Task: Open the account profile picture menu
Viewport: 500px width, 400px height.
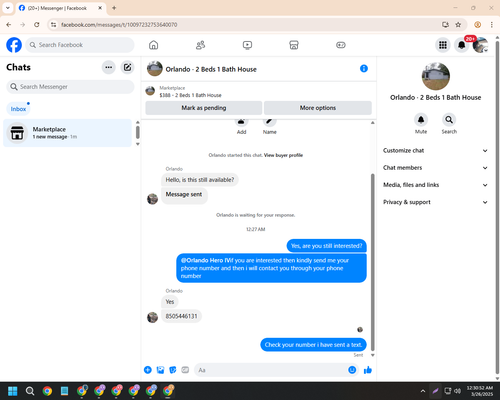Action: click(480, 45)
